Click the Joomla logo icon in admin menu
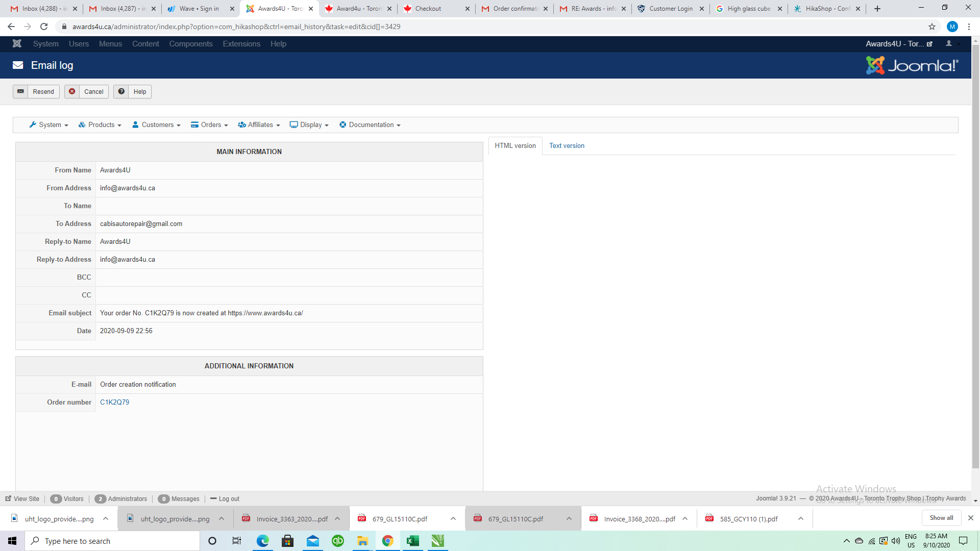 (x=17, y=44)
